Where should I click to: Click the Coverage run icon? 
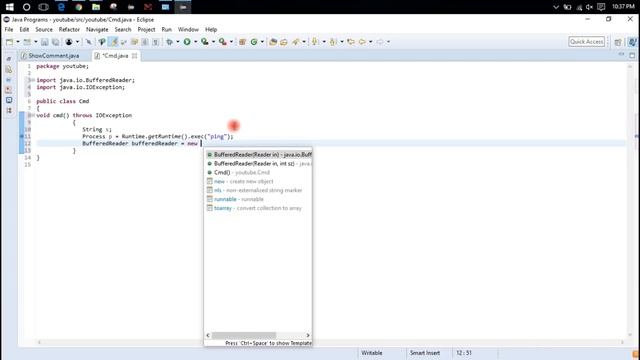point(205,42)
